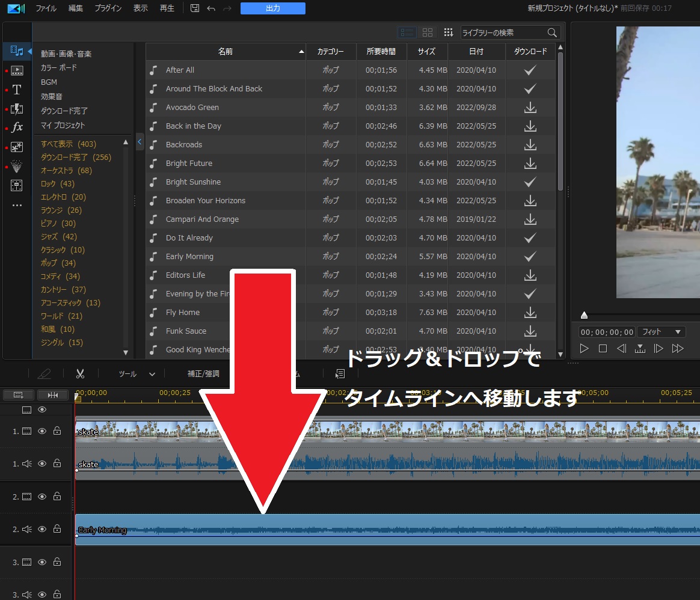Click the split scissors tool
The image size is (700, 600).
80,373
